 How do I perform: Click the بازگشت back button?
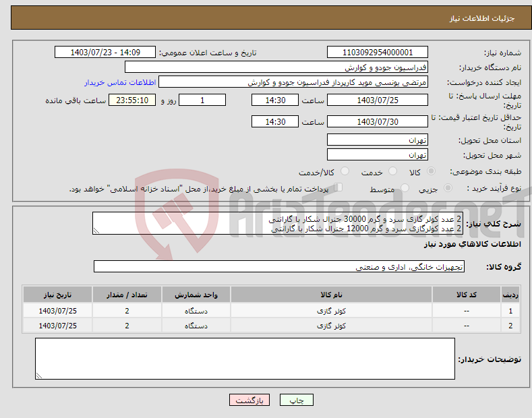click(249, 400)
